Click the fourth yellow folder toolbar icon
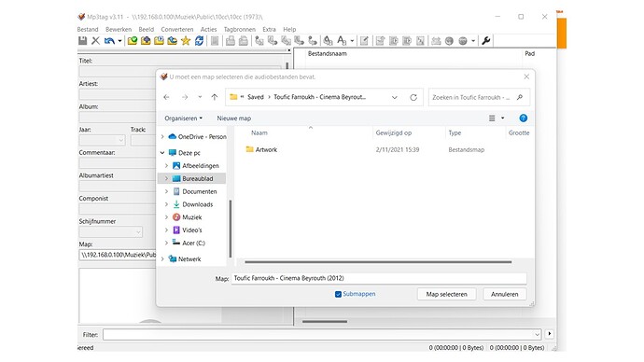The image size is (644, 362). pyautogui.click(x=172, y=41)
